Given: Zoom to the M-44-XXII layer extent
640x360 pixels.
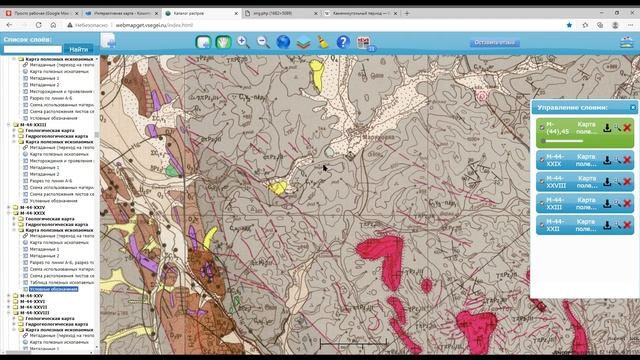Looking at the screenshot, I should pyautogui.click(x=617, y=225).
